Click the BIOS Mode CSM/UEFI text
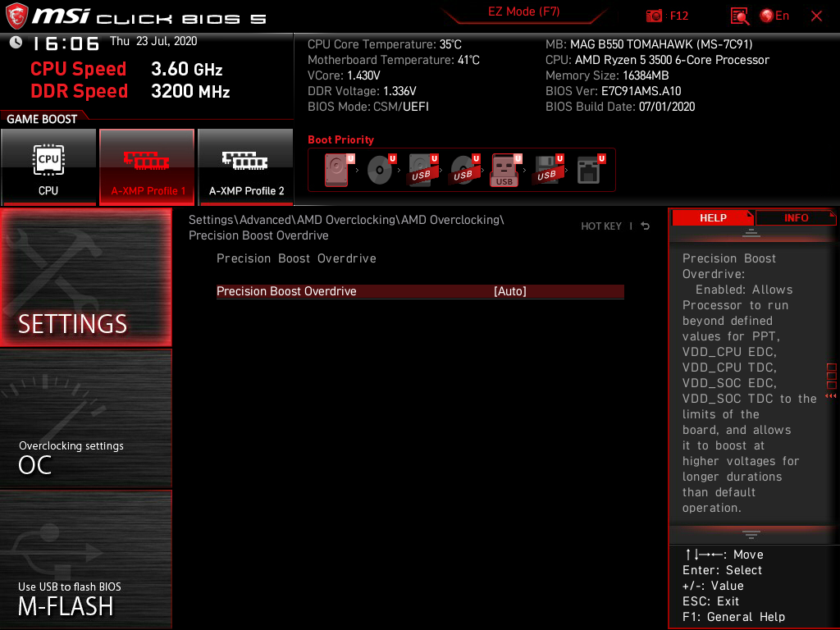Screen dimensions: 840x630 (368, 107)
